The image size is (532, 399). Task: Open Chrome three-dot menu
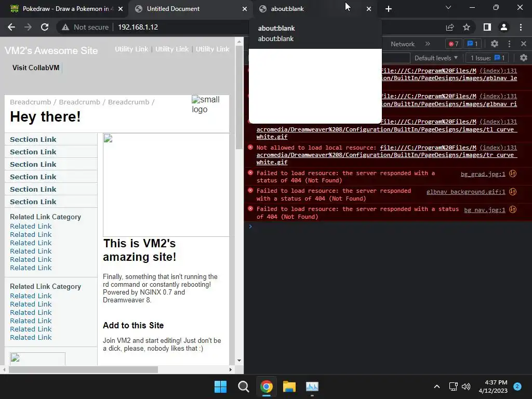[521, 27]
